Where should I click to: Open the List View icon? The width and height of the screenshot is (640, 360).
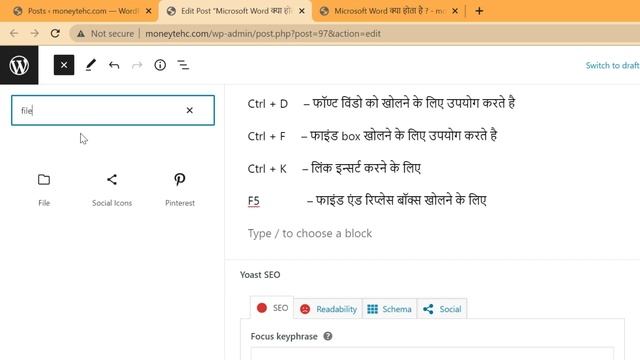183,65
